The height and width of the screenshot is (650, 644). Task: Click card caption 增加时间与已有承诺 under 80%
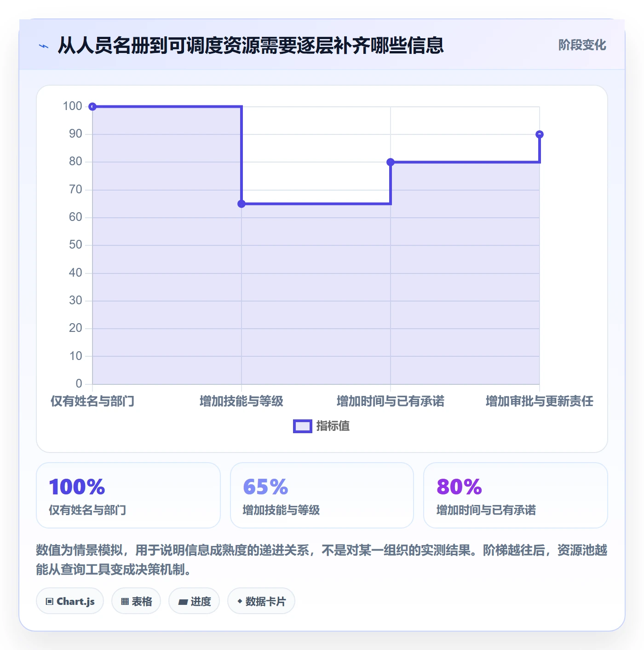pyautogui.click(x=486, y=510)
